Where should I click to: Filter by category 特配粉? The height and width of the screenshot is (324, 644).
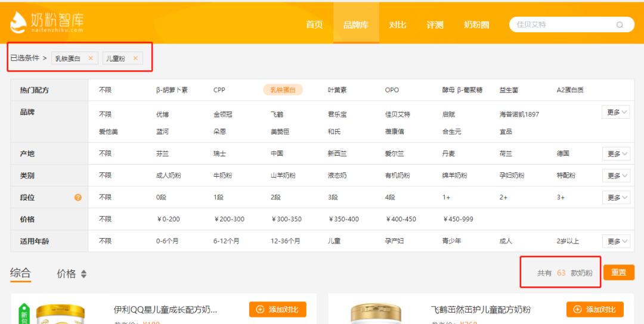566,175
